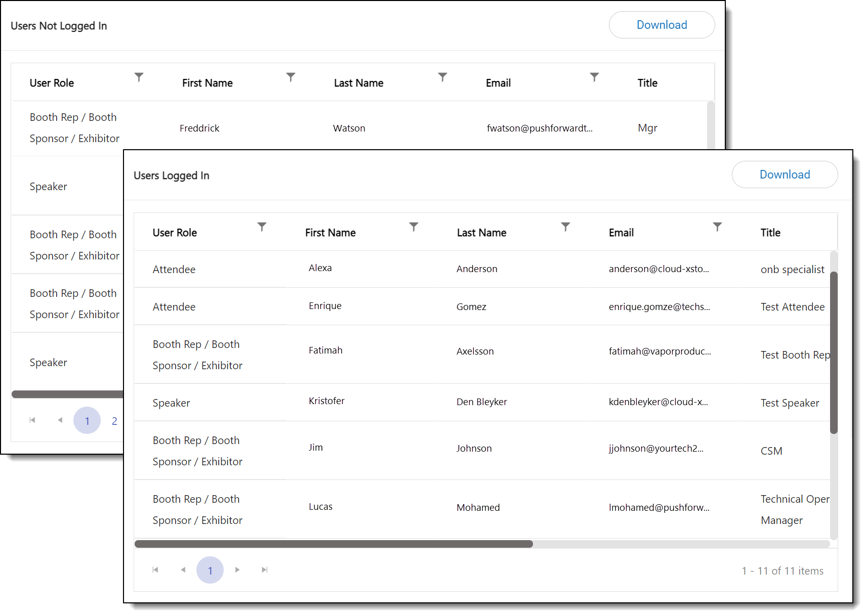
Task: Filter Email column in Users Logged In
Action: pos(717,227)
